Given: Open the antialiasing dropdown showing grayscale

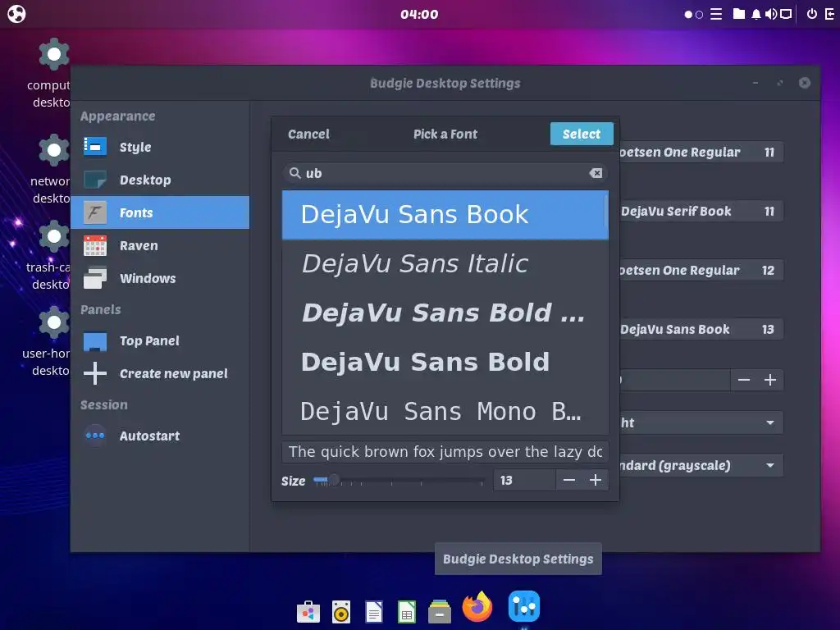Looking at the screenshot, I should (x=702, y=466).
